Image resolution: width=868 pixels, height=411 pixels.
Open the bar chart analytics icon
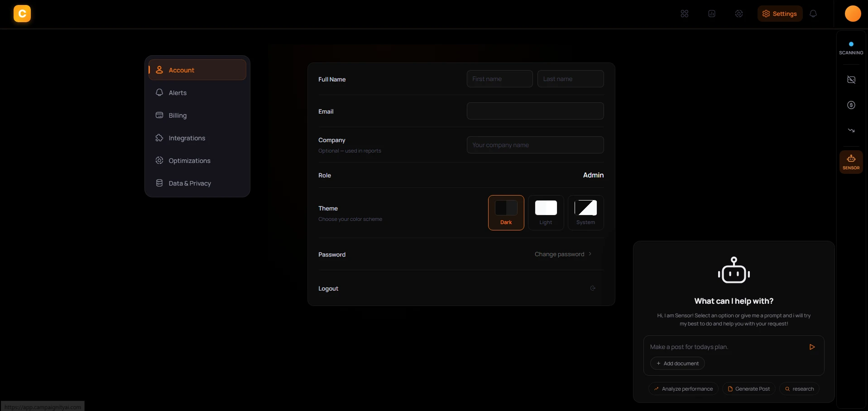point(711,14)
